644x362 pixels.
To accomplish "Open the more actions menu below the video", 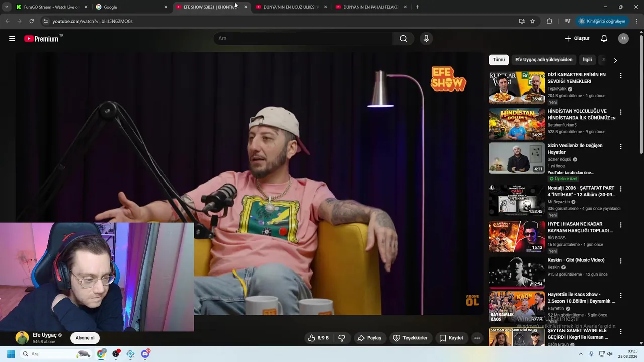I will click(x=477, y=338).
